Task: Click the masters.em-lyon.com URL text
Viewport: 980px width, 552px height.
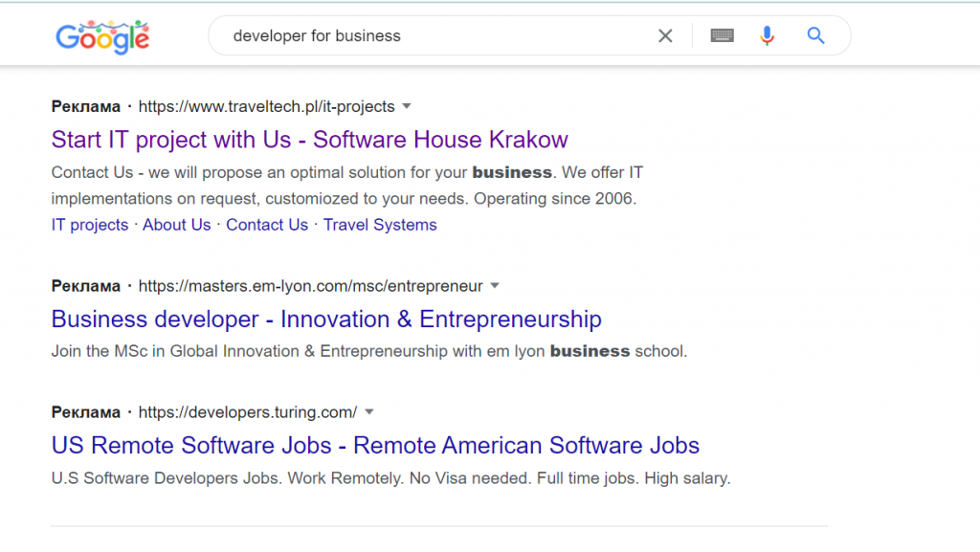Action: (x=310, y=286)
